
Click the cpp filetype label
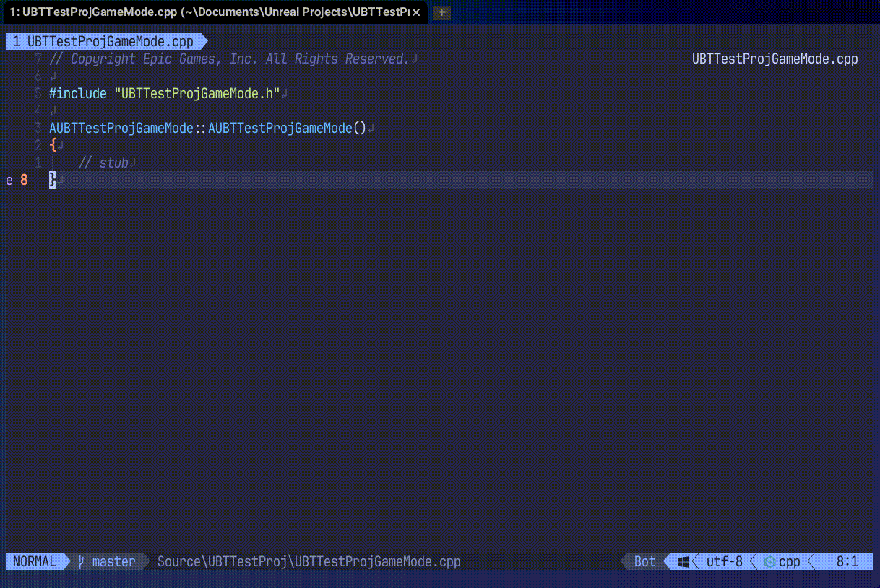click(789, 561)
